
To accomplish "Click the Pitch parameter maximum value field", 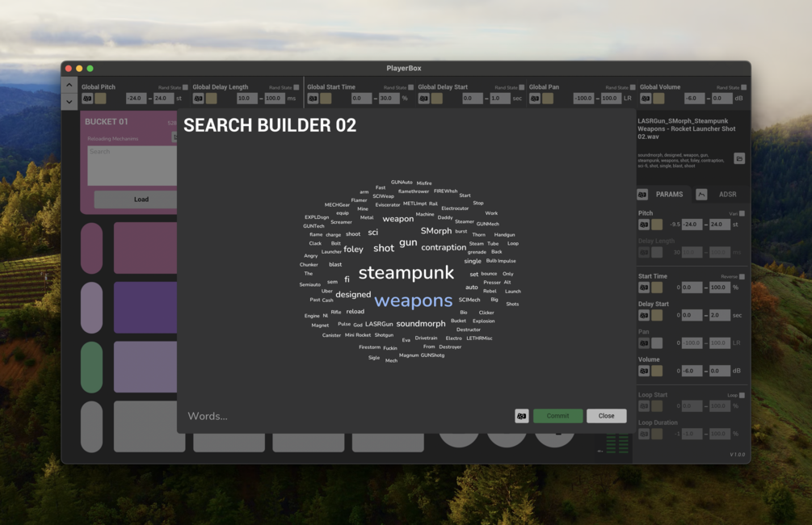I will (719, 225).
